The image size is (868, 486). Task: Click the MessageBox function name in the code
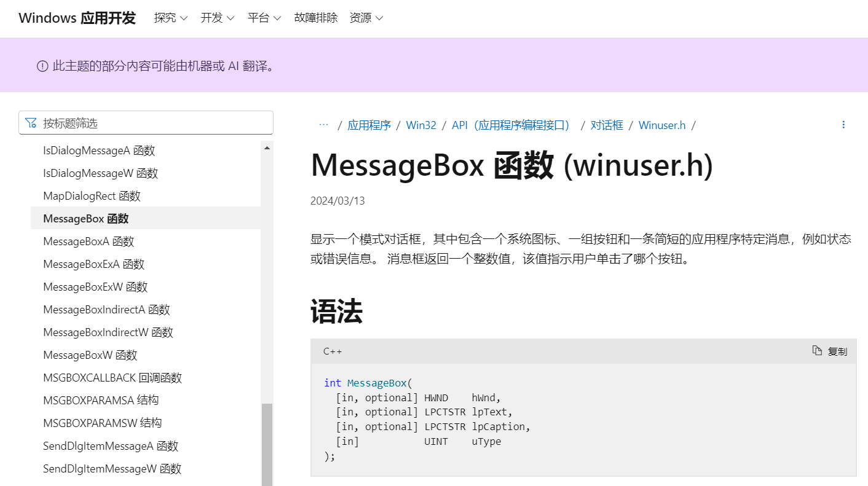(x=377, y=383)
